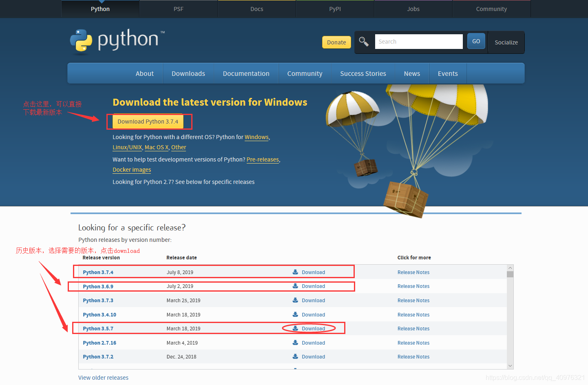
Task: Open the News menu
Action: coord(412,73)
